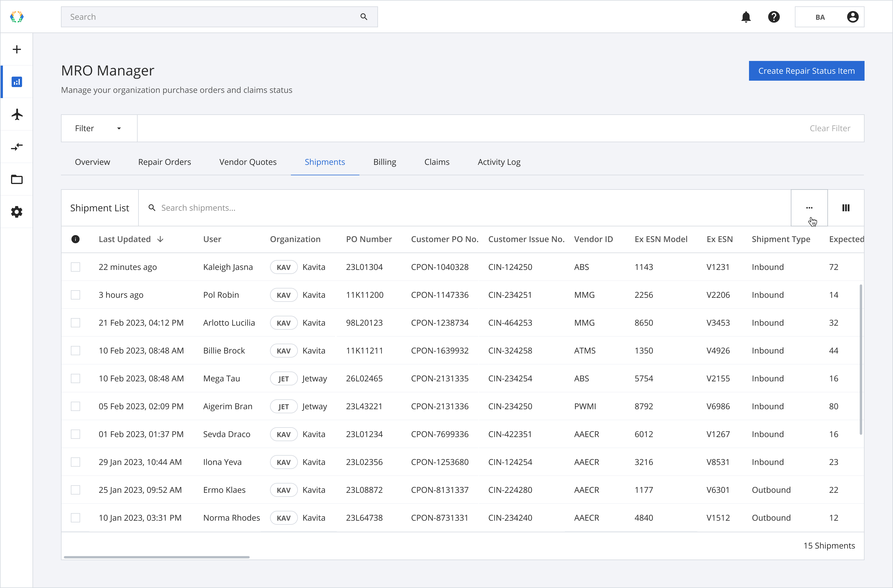
Task: Click the JET badge in Mega Tau row
Action: 284,378
